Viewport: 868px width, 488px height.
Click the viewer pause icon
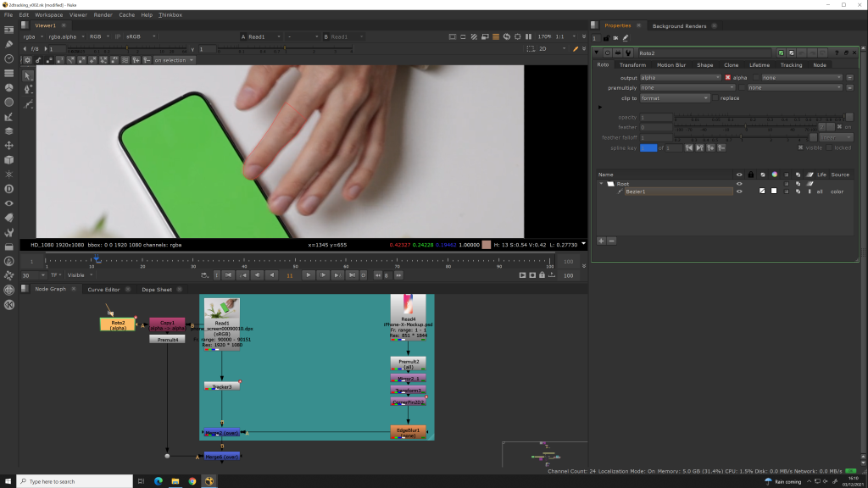(529, 36)
